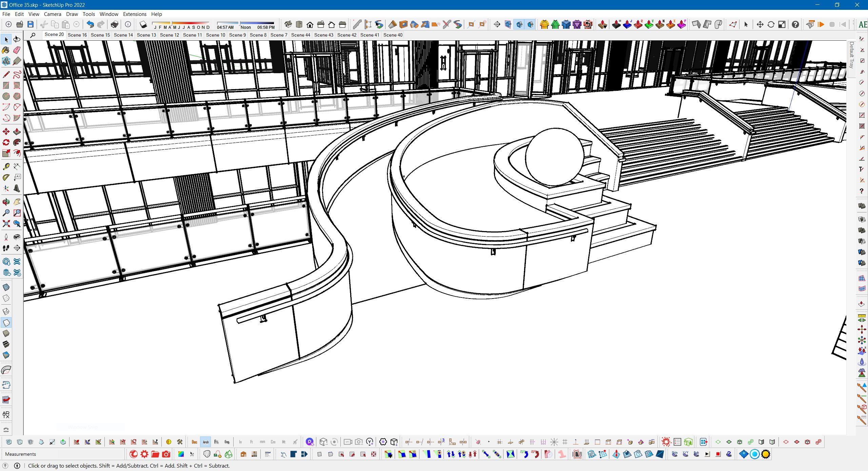Open the Extensions menu
868x471 pixels.
135,14
